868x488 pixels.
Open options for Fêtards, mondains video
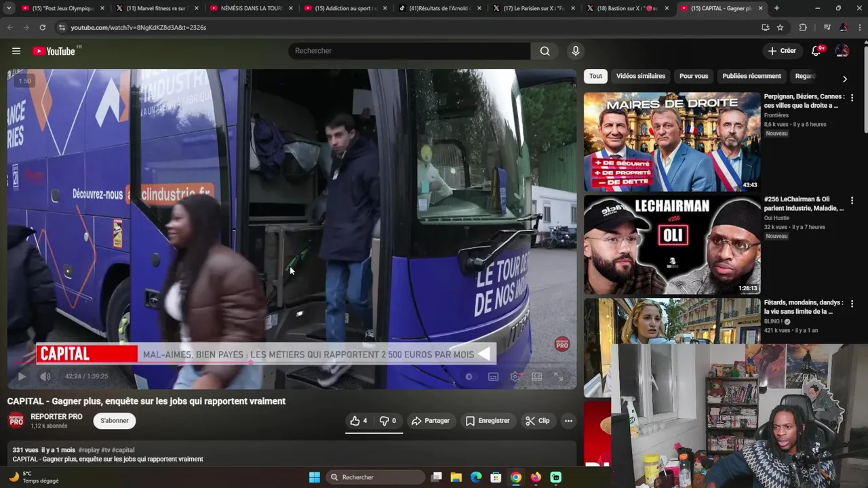click(852, 304)
